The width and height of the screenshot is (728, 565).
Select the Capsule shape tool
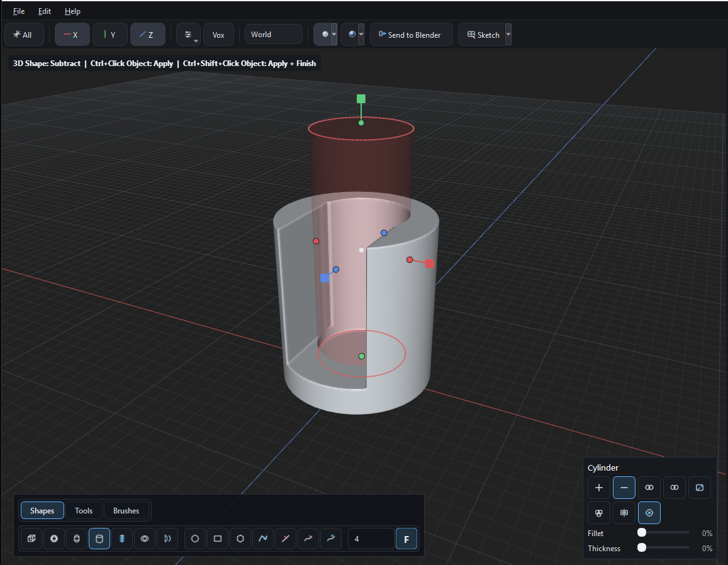click(76, 539)
